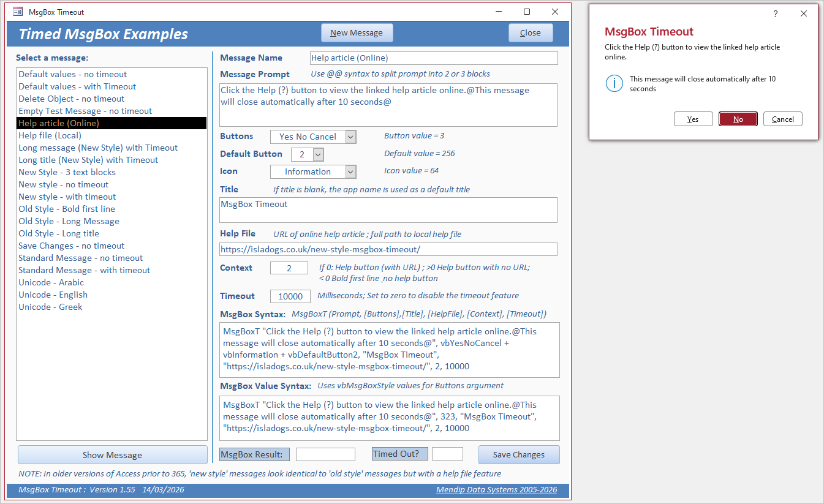Click the Save Changes button
Viewport: 824px width, 504px height.
point(519,455)
